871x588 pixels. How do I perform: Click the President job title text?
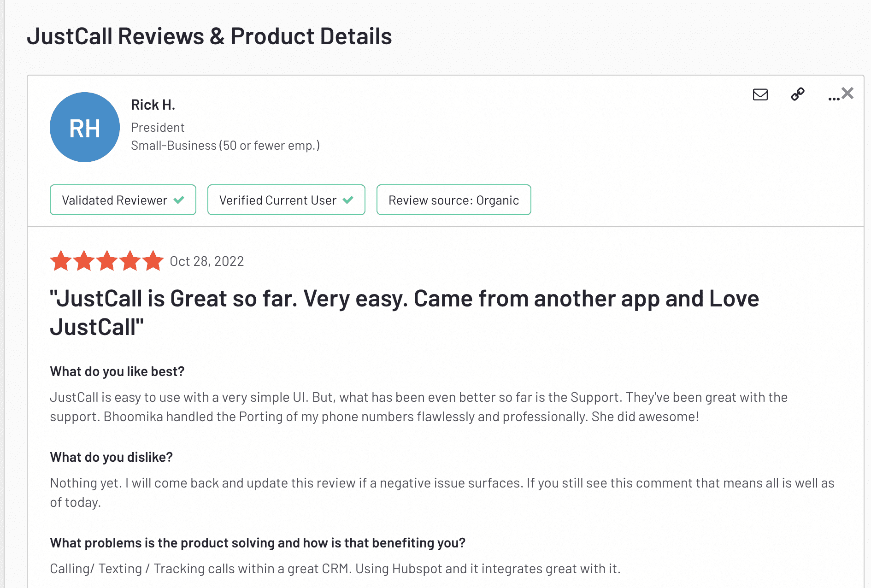coord(158,127)
